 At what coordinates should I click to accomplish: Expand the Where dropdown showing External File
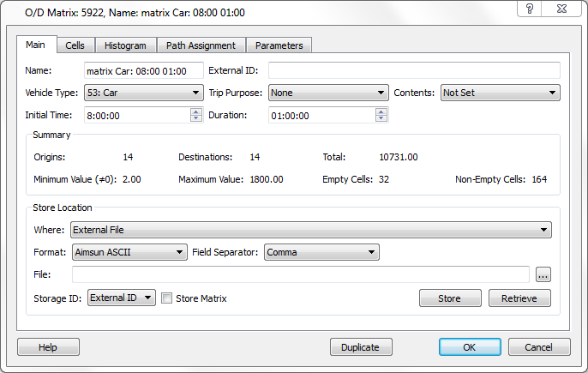[310, 230]
